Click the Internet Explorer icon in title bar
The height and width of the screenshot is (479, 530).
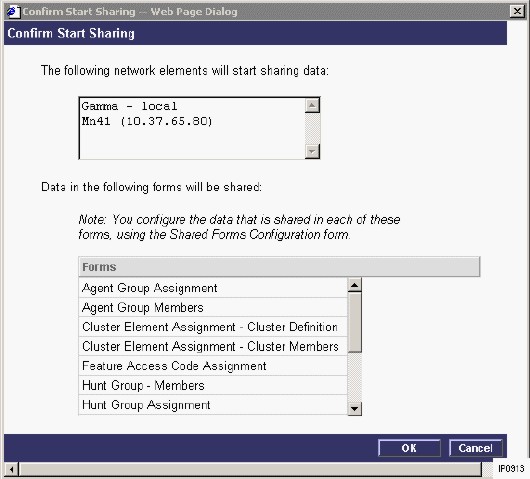coord(12,11)
